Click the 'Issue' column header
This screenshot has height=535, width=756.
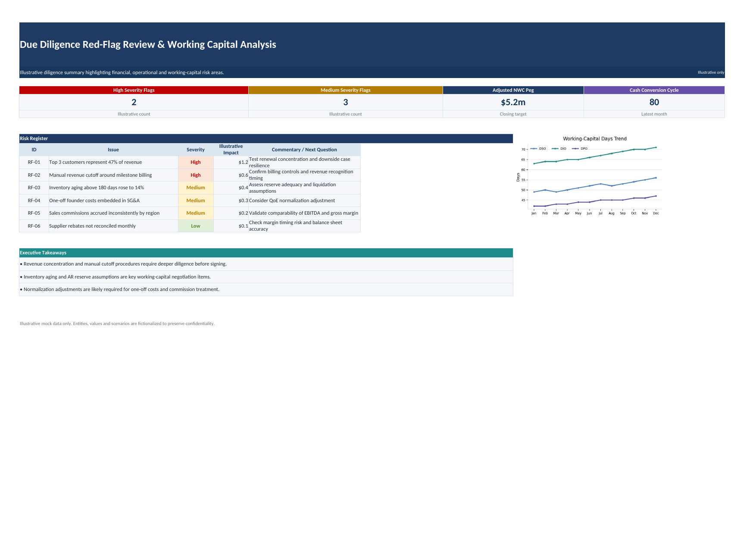(113, 150)
